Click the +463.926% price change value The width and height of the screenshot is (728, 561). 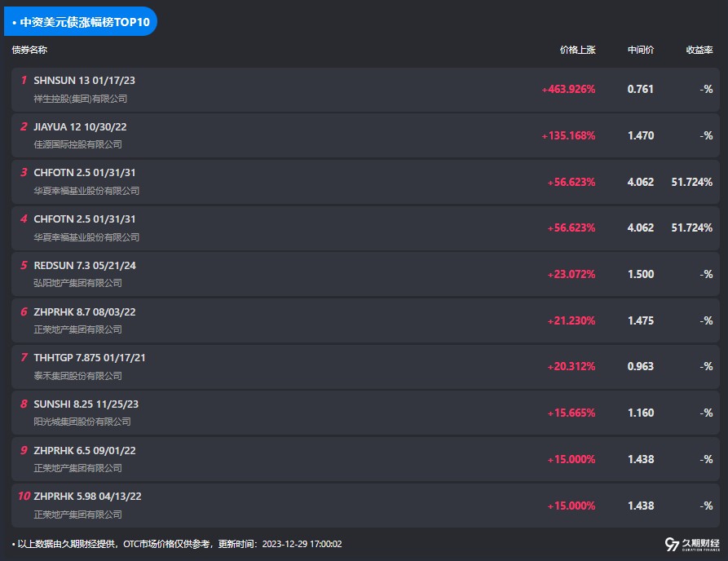[x=568, y=90]
